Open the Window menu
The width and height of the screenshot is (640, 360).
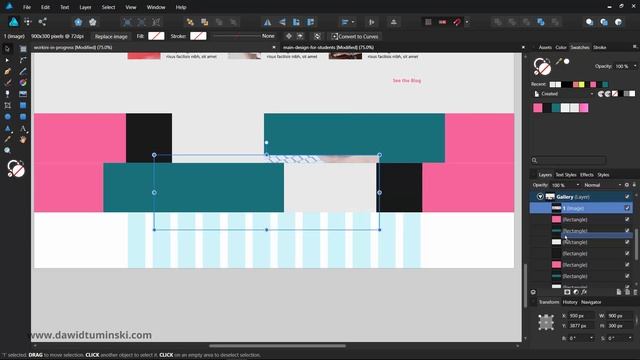tap(156, 7)
